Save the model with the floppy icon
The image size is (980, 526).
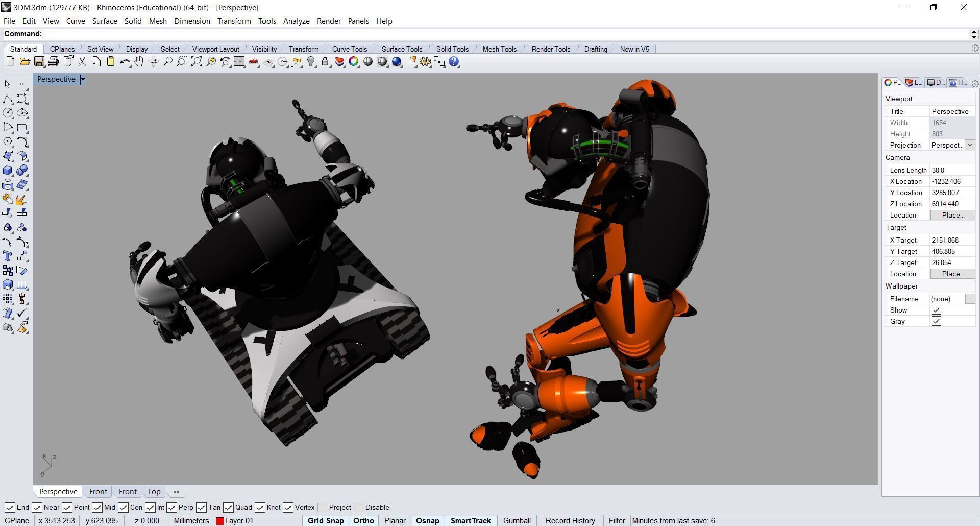pyautogui.click(x=39, y=62)
